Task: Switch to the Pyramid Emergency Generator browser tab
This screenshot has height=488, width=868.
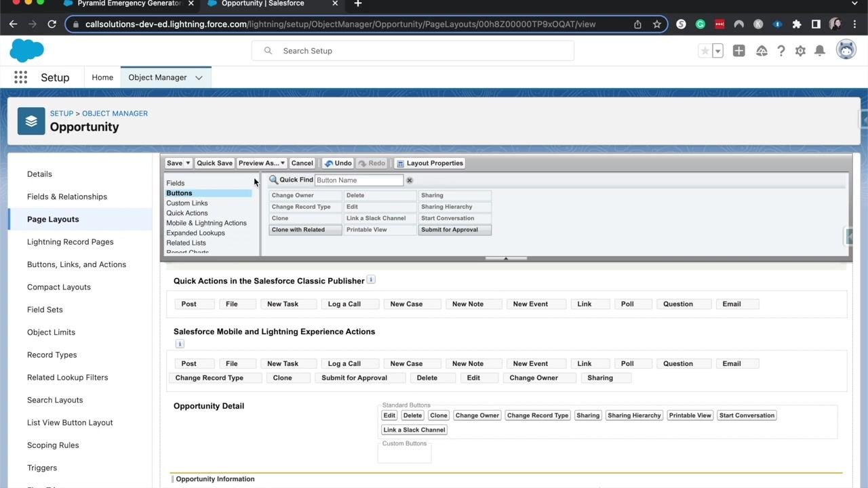Action: click(129, 4)
